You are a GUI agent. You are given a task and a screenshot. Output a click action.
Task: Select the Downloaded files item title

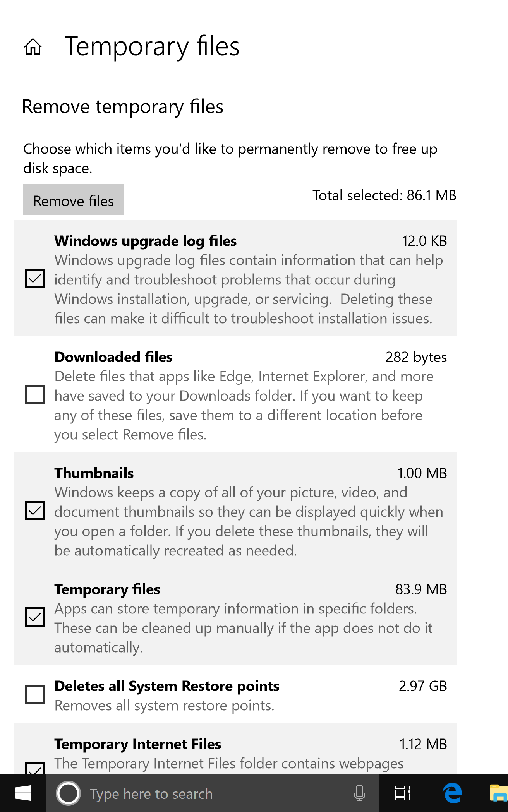tap(113, 357)
